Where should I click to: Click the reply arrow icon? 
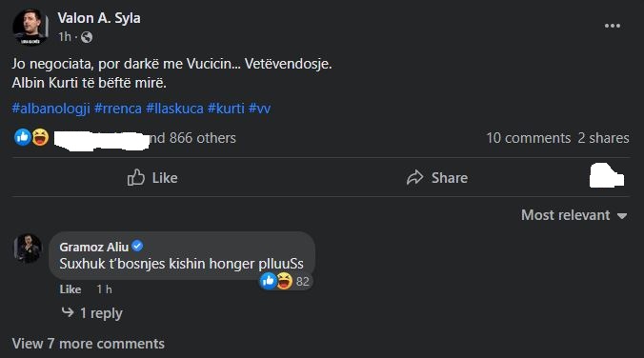pos(68,312)
